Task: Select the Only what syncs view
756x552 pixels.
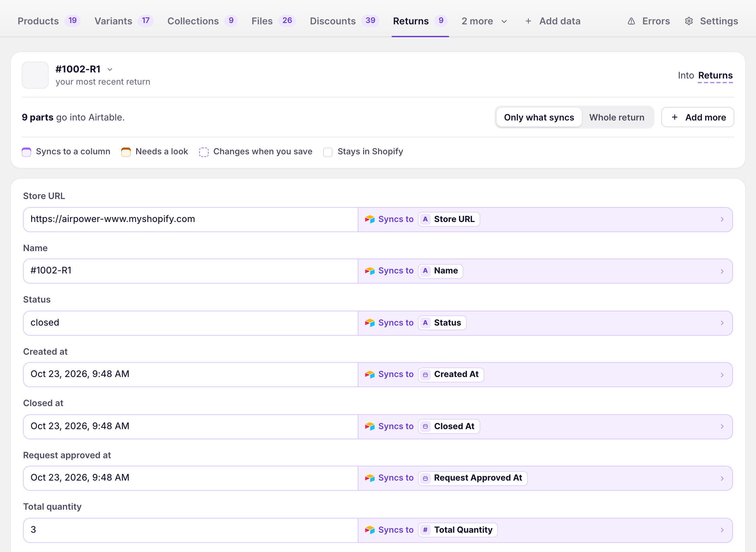Action: [x=539, y=117]
